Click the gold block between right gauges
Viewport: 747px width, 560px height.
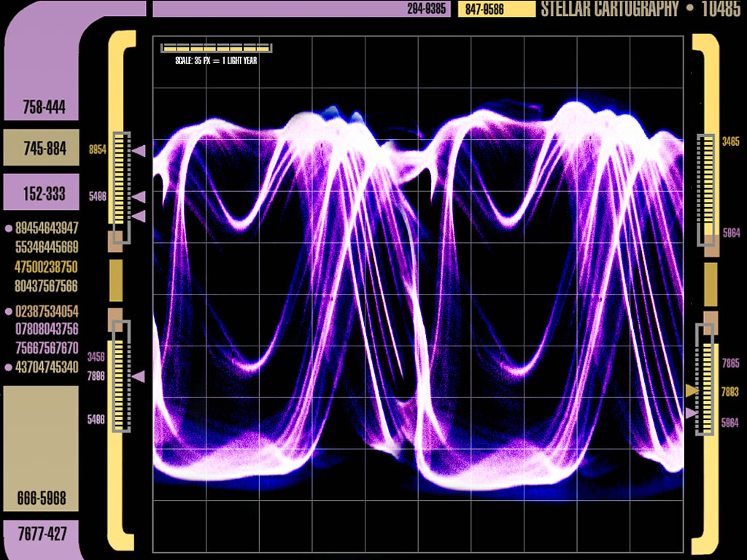711,284
